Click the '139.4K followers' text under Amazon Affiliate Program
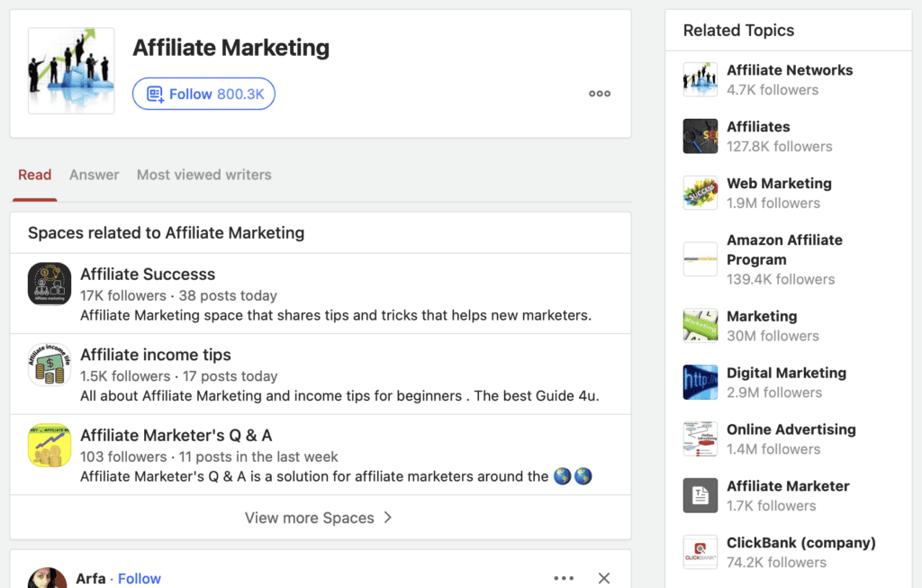The width and height of the screenshot is (922, 588). (x=781, y=279)
